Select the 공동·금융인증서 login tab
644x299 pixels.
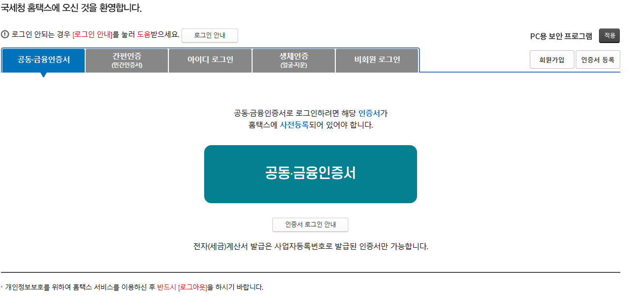pyautogui.click(x=44, y=60)
